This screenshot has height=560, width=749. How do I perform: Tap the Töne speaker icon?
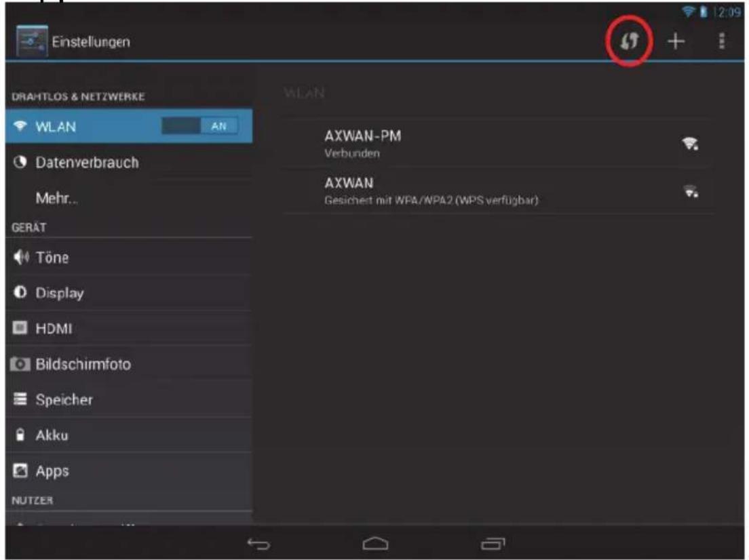[20, 258]
